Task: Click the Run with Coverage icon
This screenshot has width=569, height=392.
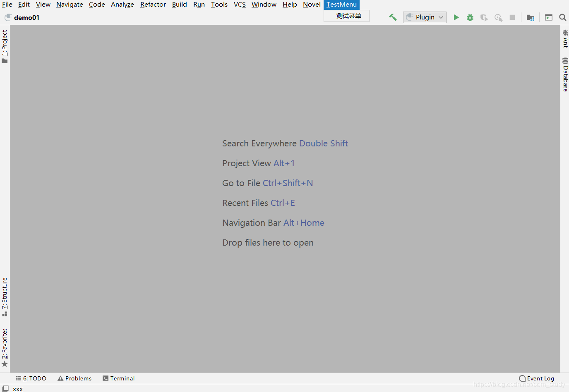Action: click(484, 17)
